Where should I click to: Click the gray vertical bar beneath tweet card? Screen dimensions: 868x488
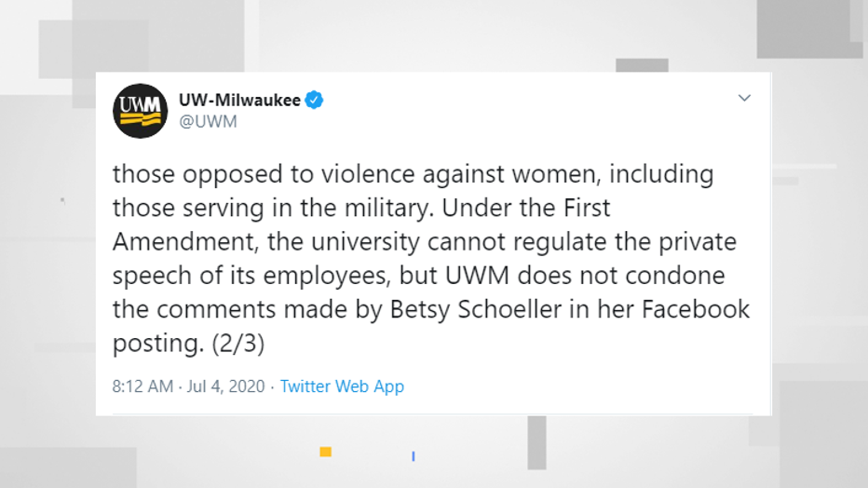pyautogui.click(x=537, y=442)
